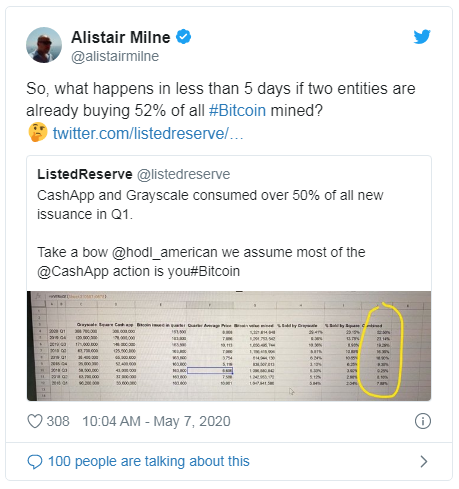Click the blue verified badge

point(184,37)
